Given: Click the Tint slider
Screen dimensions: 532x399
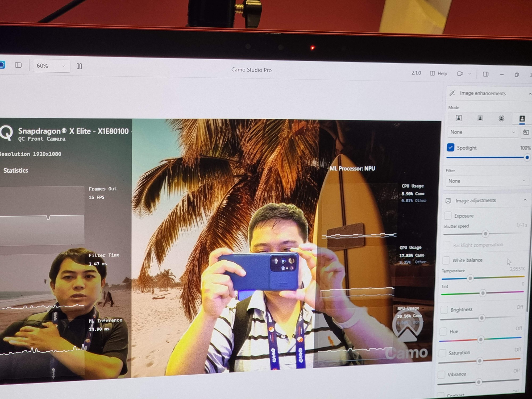Looking at the screenshot, I should coord(482,293).
